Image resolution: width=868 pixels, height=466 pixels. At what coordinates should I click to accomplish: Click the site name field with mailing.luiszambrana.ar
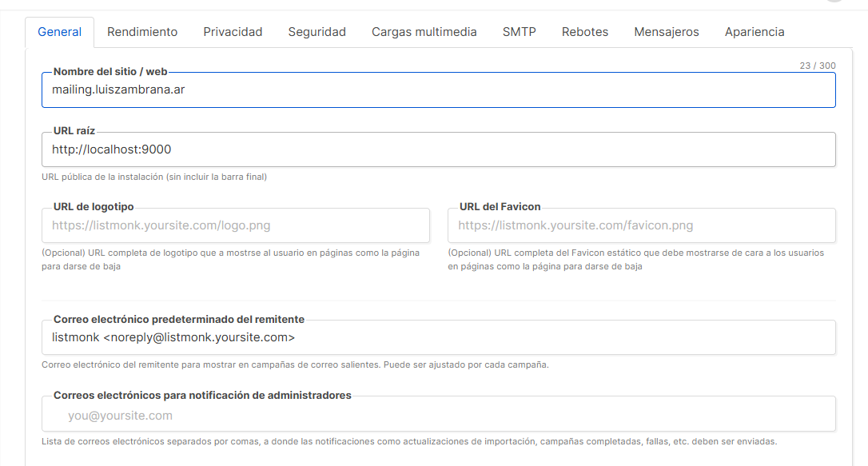[x=438, y=90]
